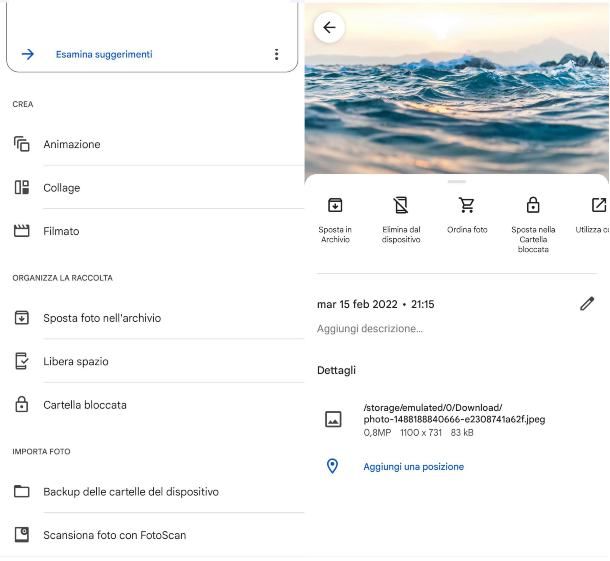Screen dimensions: 610x561
Task: Click Aggiungi una posizione link
Action: tap(413, 467)
